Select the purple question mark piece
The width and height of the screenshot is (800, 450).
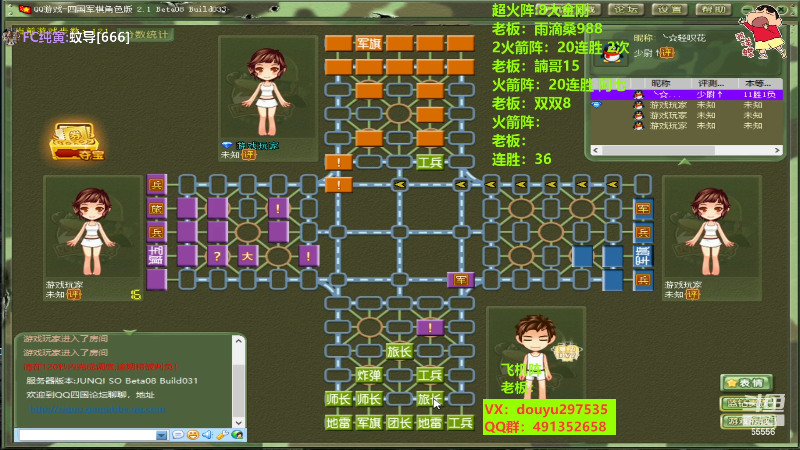pos(217,256)
